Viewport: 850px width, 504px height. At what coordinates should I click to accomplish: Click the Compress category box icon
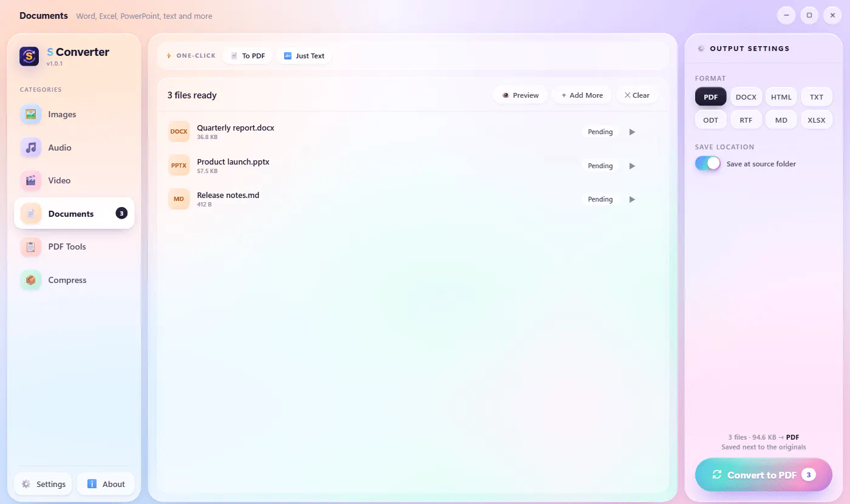[31, 280]
